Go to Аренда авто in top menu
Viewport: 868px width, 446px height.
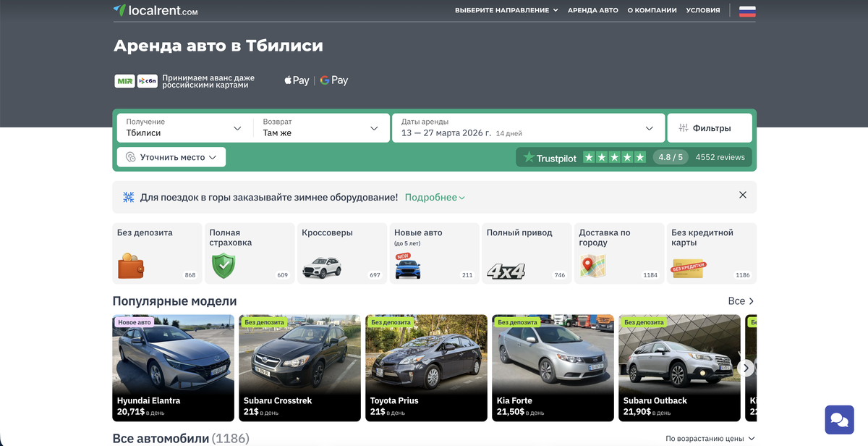coord(593,11)
